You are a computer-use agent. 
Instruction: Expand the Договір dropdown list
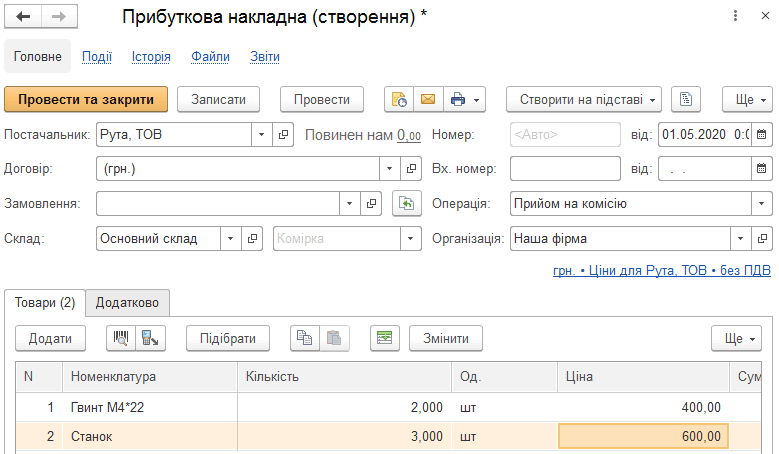pyautogui.click(x=390, y=169)
